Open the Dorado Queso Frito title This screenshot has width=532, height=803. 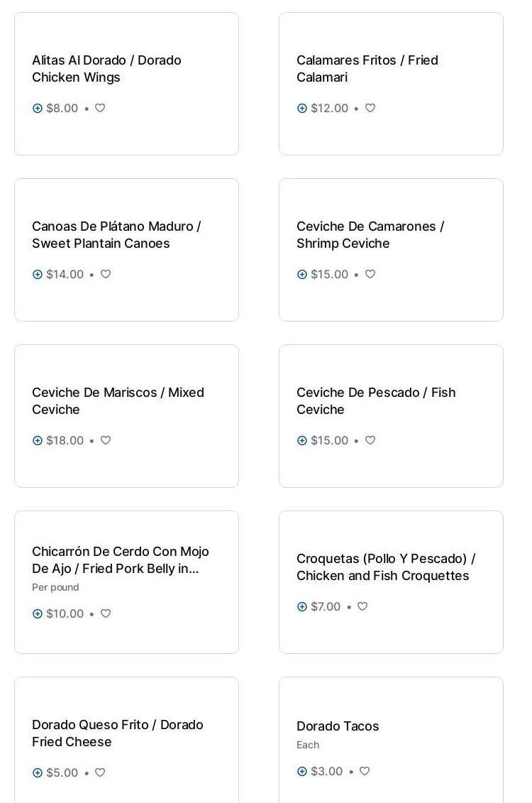[x=118, y=733]
